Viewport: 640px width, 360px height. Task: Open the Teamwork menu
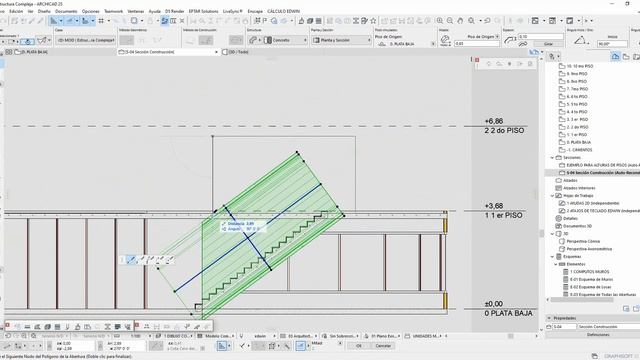113,11
